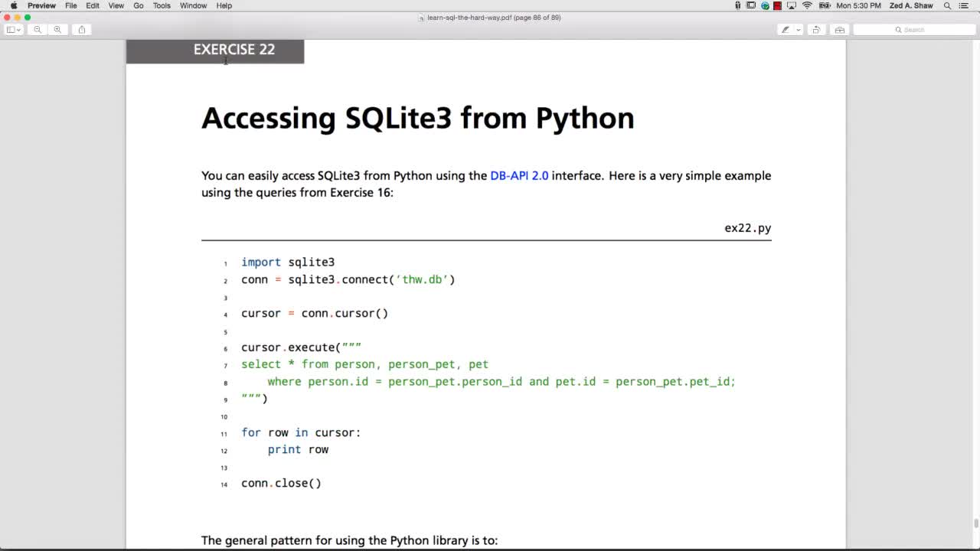Viewport: 980px width, 551px height.
Task: Click the Zoom In magnifier button
Action: [x=57, y=30]
